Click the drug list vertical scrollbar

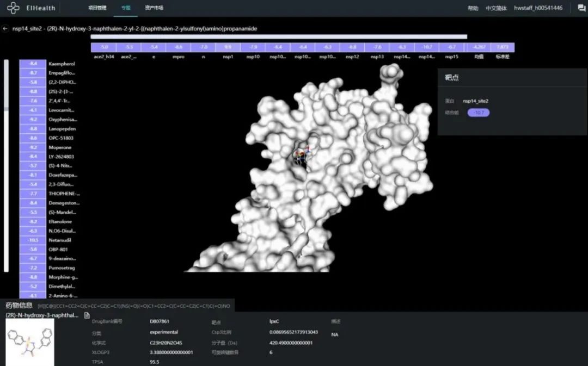coord(6,165)
